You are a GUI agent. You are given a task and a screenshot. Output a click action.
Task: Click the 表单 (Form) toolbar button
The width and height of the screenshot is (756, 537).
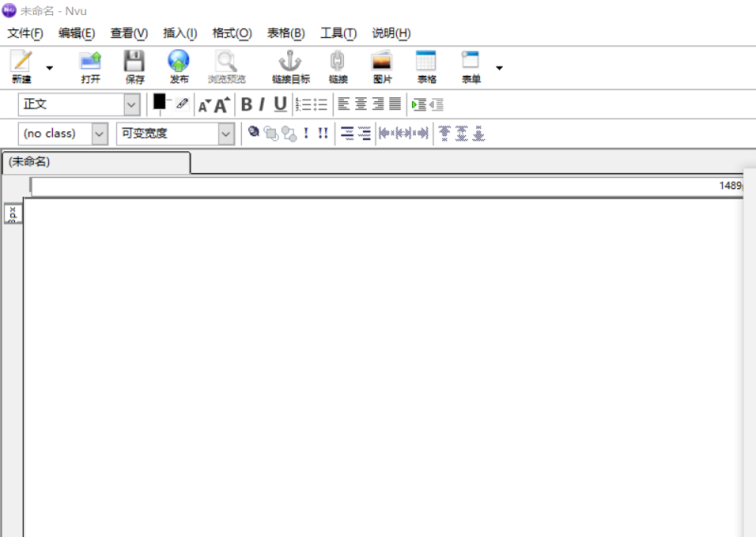coord(471,63)
